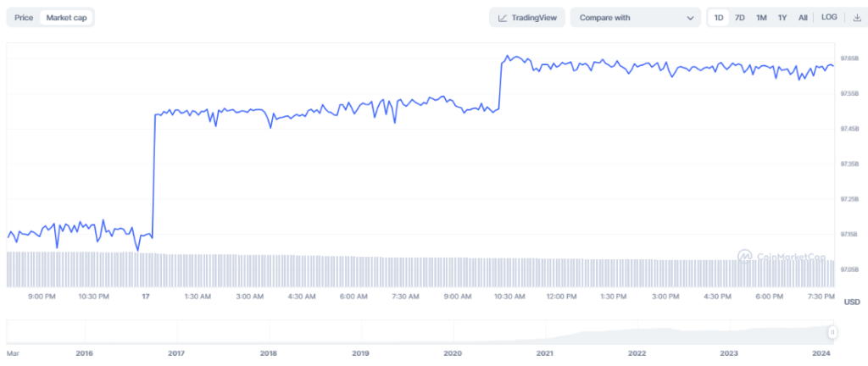Select the 1D time range
The image size is (868, 366).
719,18
